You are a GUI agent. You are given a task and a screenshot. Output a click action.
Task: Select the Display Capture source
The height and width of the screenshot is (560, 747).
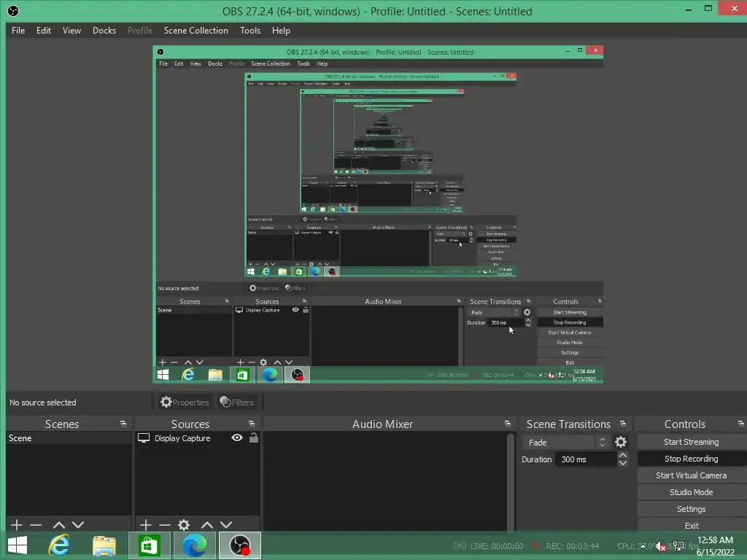(182, 438)
